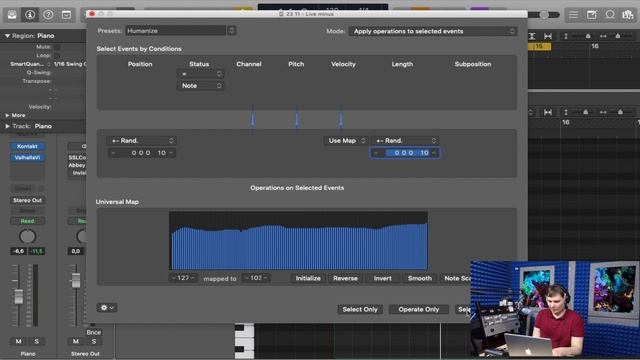Image resolution: width=640 pixels, height=360 pixels.
Task: Click the lower piano roll horizontal auto-zoom icon
Action: (548, 112)
